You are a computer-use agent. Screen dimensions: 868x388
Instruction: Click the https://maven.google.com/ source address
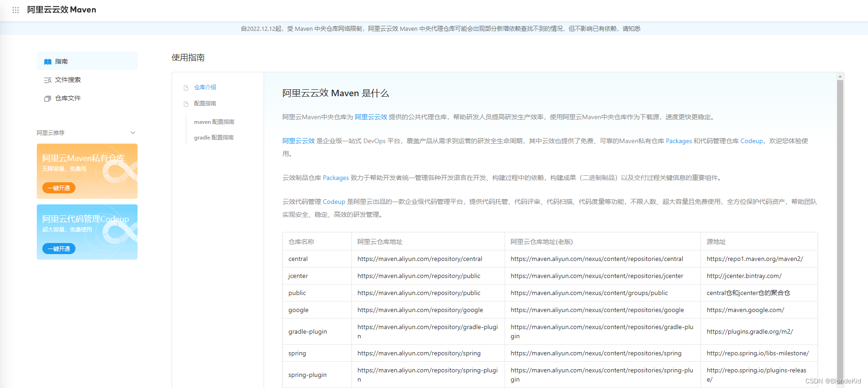click(746, 310)
